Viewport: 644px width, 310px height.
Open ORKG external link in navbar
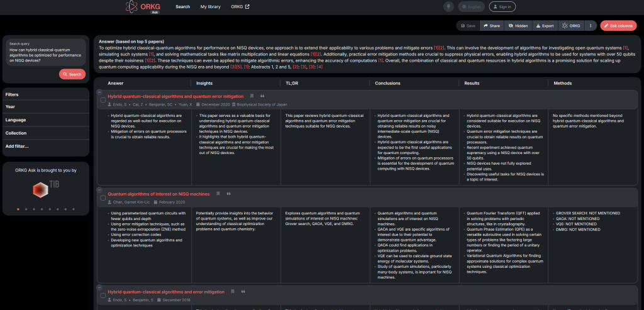tap(240, 6)
